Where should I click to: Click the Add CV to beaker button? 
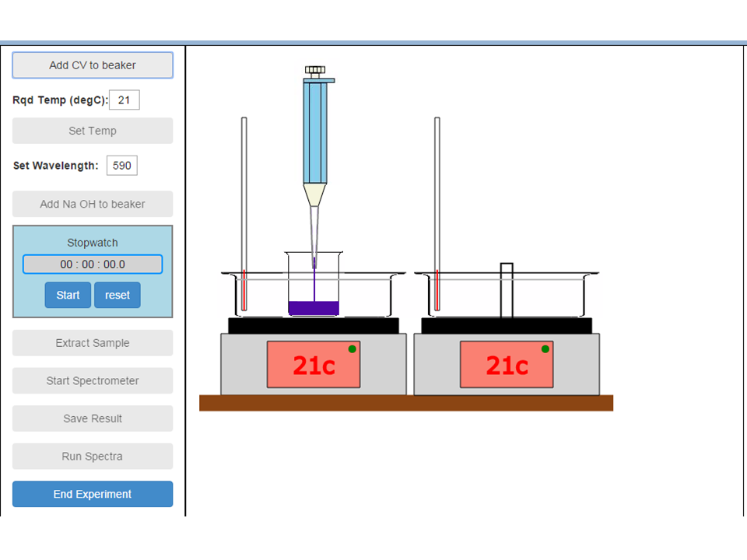(93, 65)
